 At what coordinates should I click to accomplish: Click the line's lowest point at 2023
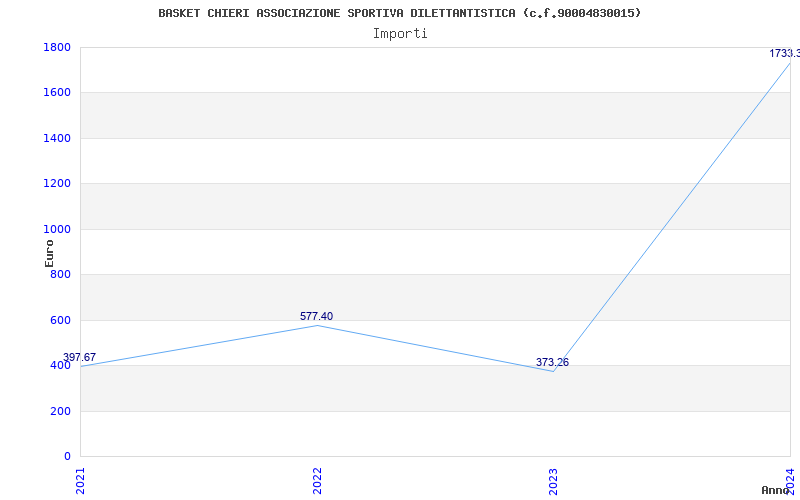(554, 371)
